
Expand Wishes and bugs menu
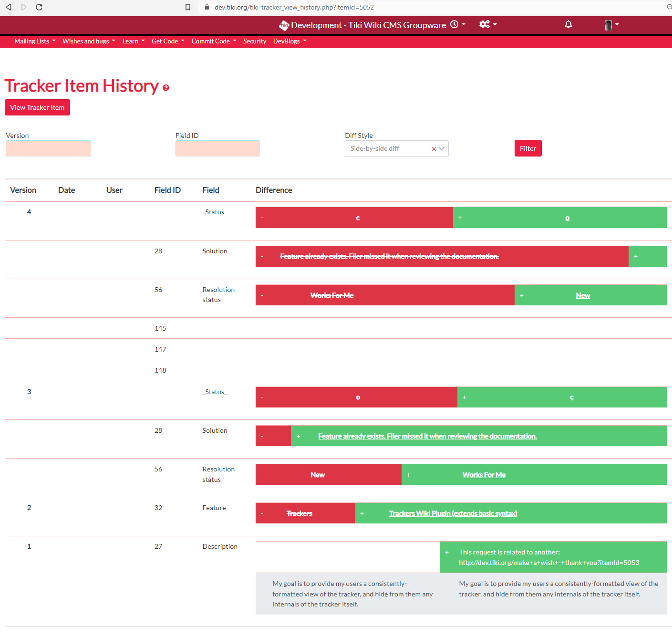point(89,42)
